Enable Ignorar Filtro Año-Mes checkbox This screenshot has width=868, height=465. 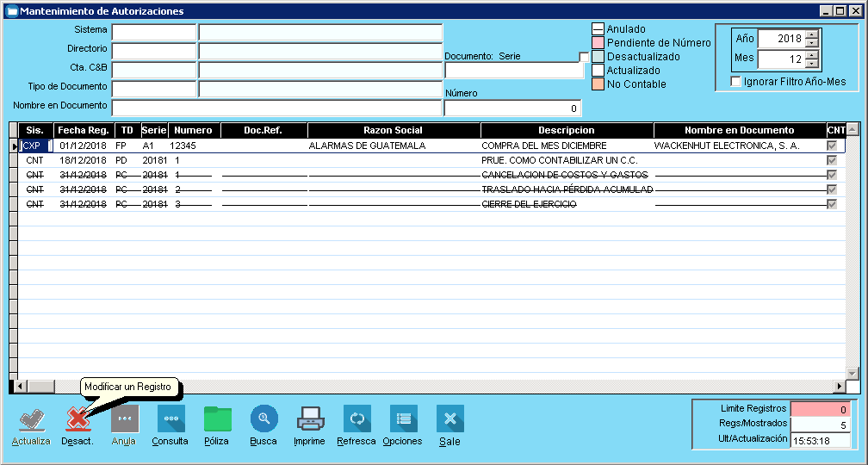click(735, 82)
